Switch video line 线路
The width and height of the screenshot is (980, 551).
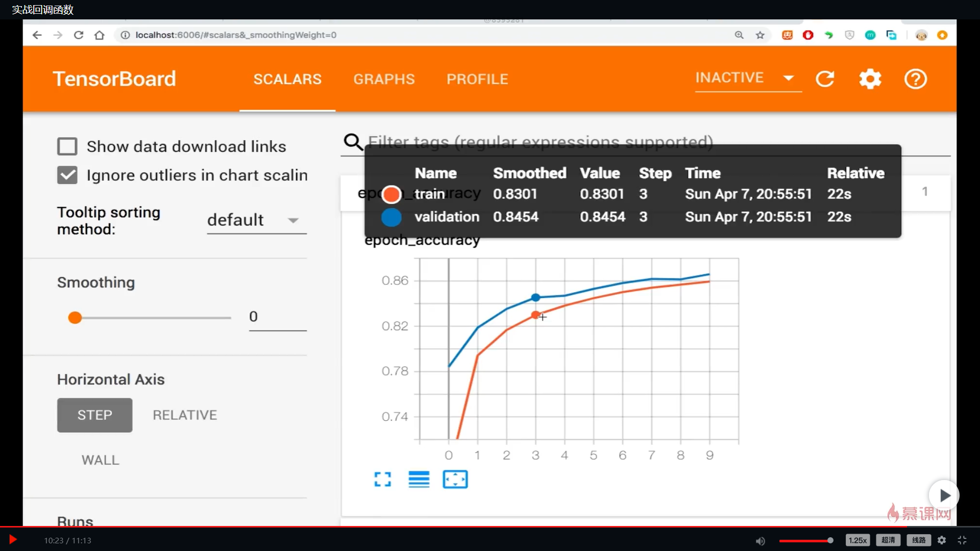tap(919, 540)
